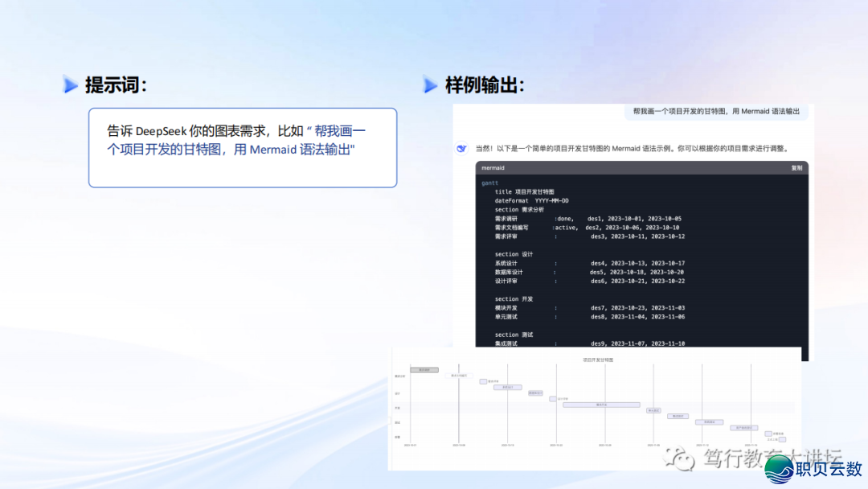Click the 'dateFormat YYYY-MM-DD' code line
Screen dimensions: 868x489
click(x=531, y=200)
